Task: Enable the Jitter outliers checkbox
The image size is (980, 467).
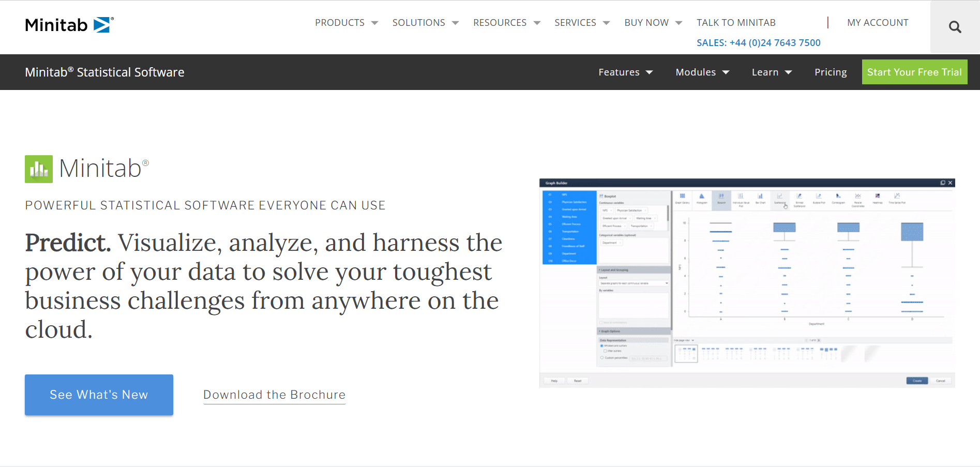Action: coord(605,351)
